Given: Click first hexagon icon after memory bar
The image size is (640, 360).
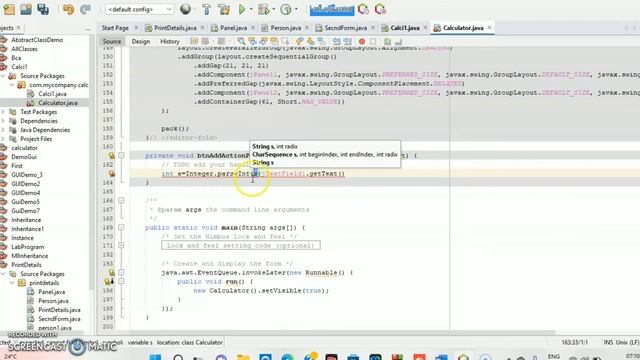Looking at the screenshot, I should coord(363,9).
